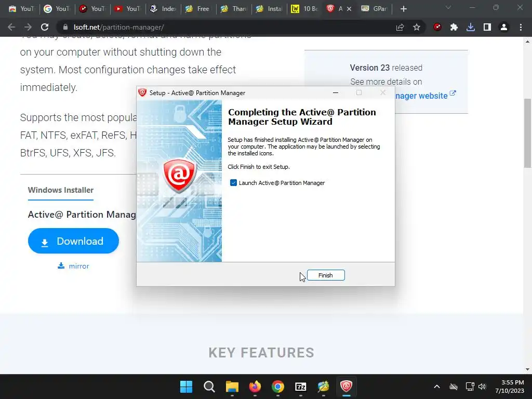
Task: Open File Explorer from taskbar
Action: coord(232,387)
